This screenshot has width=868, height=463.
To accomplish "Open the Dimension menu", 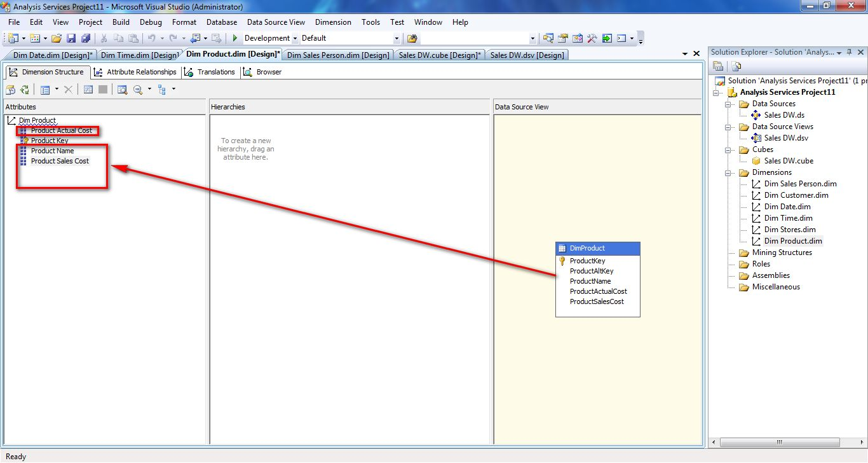I will tap(333, 22).
